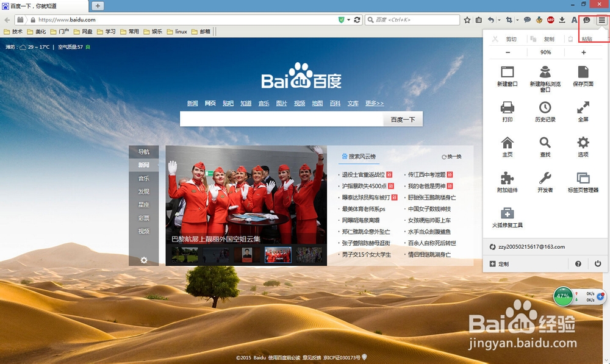This screenshot has width=610, height=364.
Task: Click 地图 link above search box
Action: [x=317, y=103]
